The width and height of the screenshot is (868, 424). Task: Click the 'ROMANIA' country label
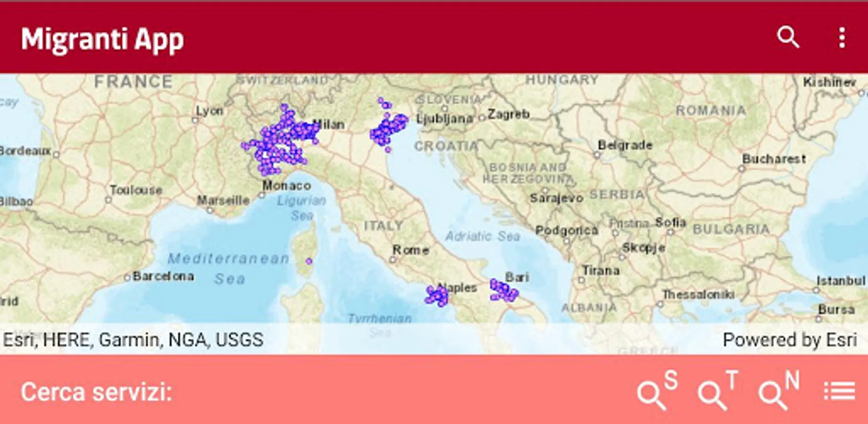pyautogui.click(x=711, y=111)
